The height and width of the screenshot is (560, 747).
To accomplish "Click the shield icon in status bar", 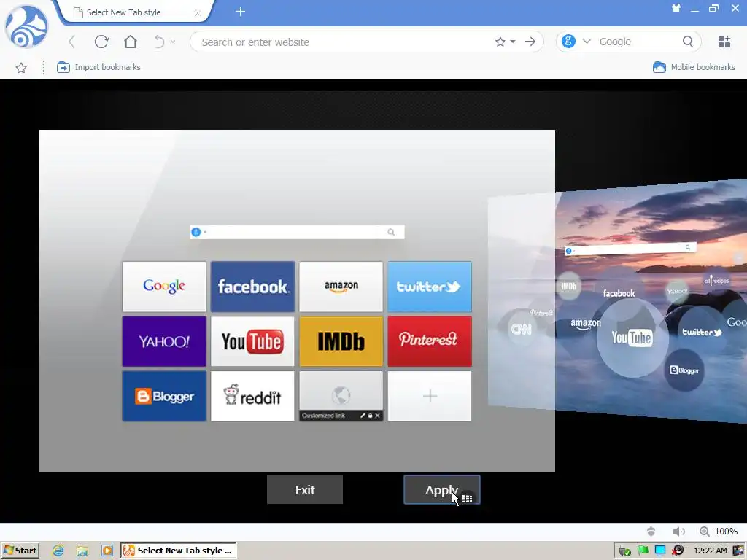I will (651, 532).
